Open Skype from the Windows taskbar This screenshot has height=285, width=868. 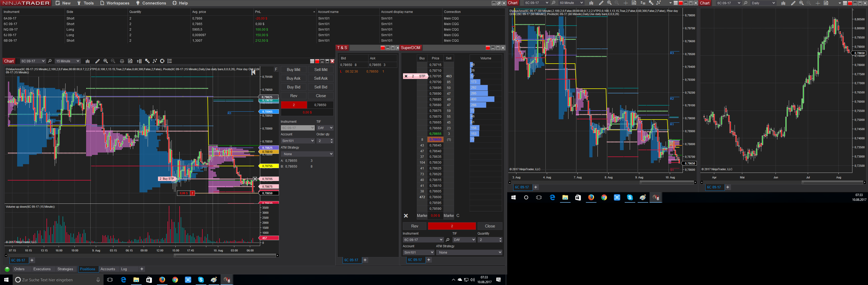coord(201,280)
